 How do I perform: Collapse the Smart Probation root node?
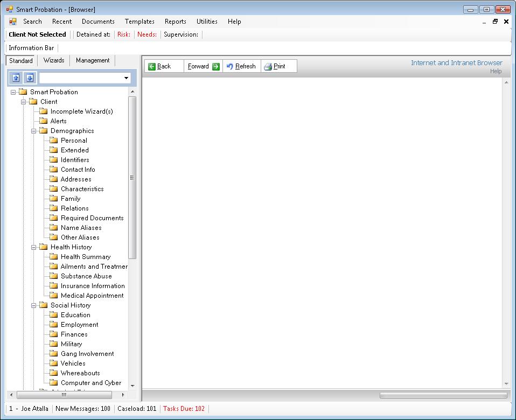pyautogui.click(x=13, y=92)
